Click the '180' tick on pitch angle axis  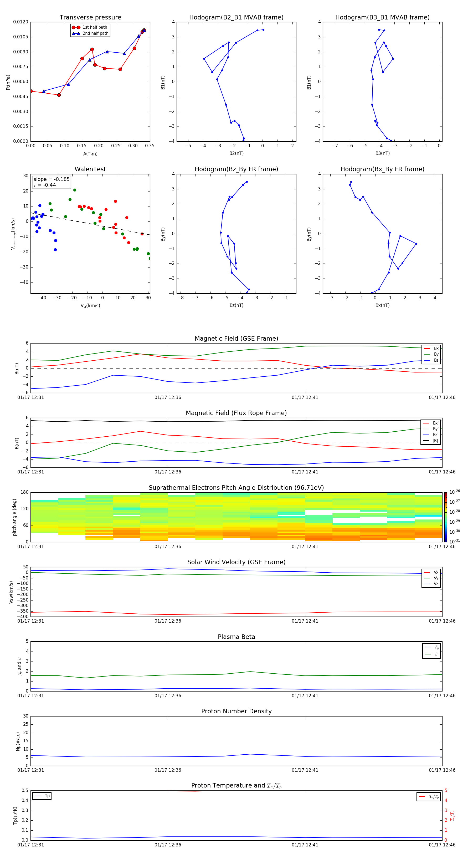(24, 492)
